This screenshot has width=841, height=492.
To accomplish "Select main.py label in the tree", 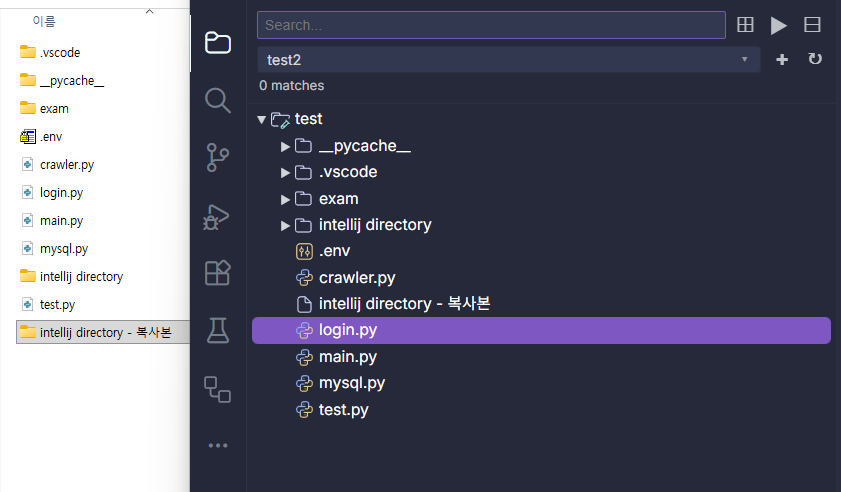I will tap(348, 357).
